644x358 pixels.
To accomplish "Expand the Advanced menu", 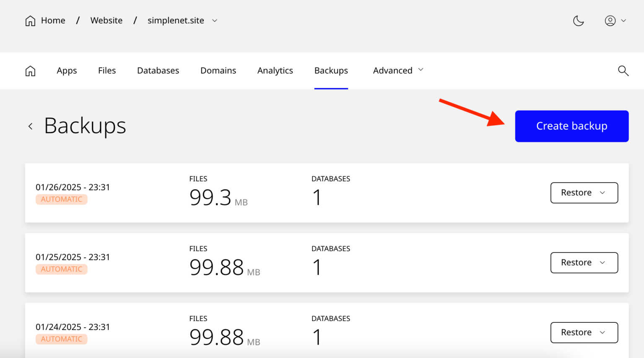I will [398, 70].
